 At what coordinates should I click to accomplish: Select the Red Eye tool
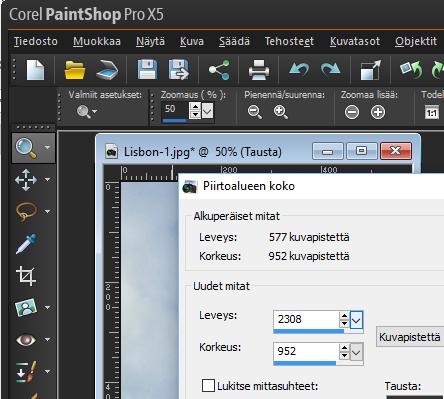click(26, 340)
